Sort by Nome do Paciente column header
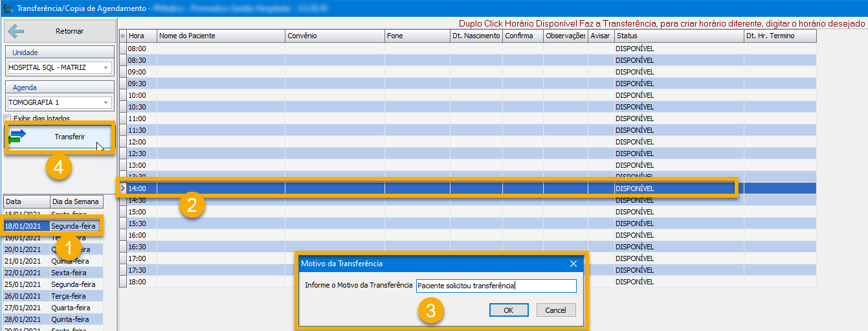The image size is (868, 331). 220,36
